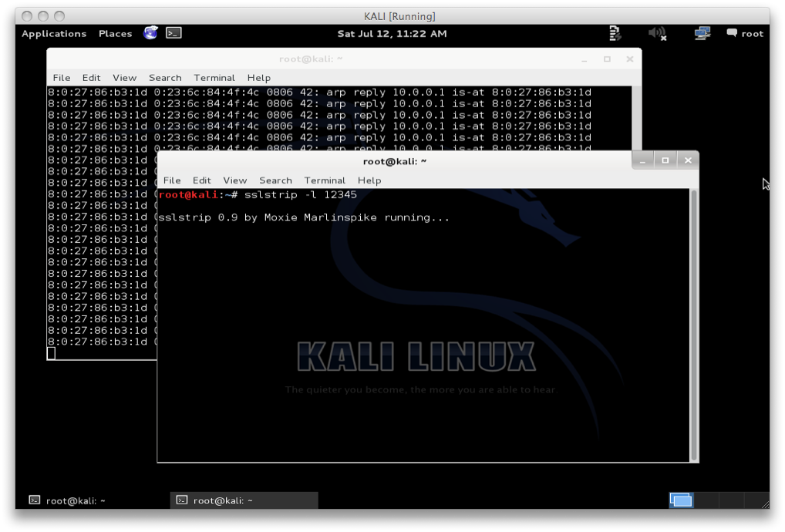Image resolution: width=785 pixels, height=532 pixels.
Task: Launch the Iceweasel web browser icon
Action: pyautogui.click(x=150, y=33)
